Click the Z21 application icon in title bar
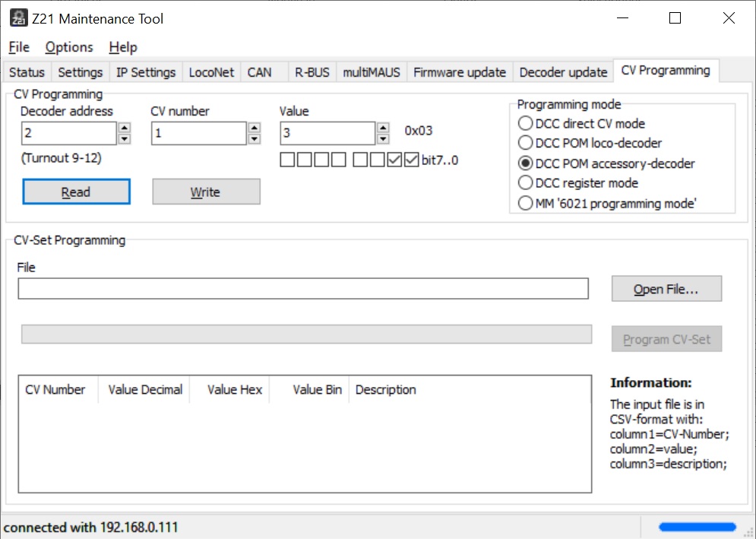Image resolution: width=756 pixels, height=539 pixels. pyautogui.click(x=19, y=18)
